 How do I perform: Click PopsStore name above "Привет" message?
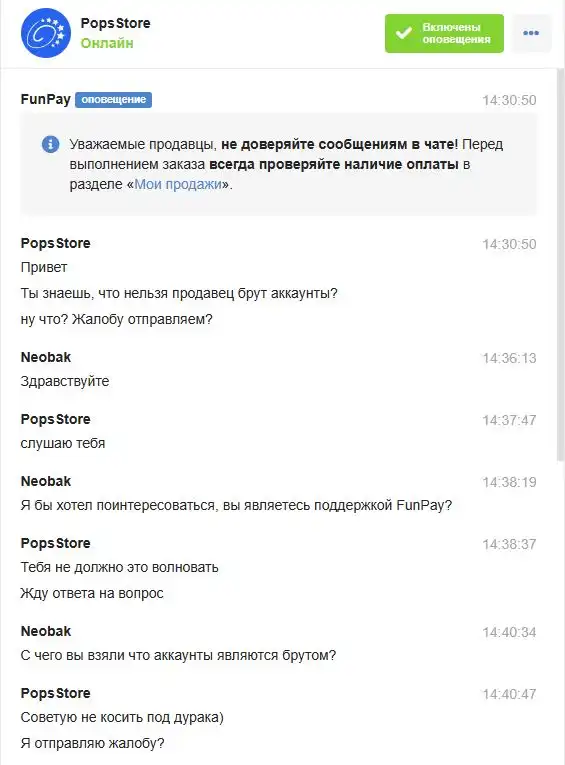[56, 243]
